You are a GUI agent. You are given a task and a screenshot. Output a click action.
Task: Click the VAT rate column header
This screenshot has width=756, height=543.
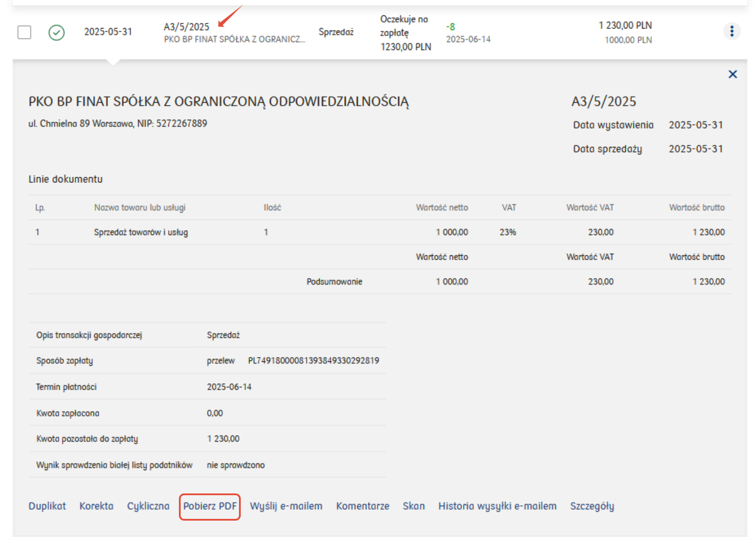509,207
